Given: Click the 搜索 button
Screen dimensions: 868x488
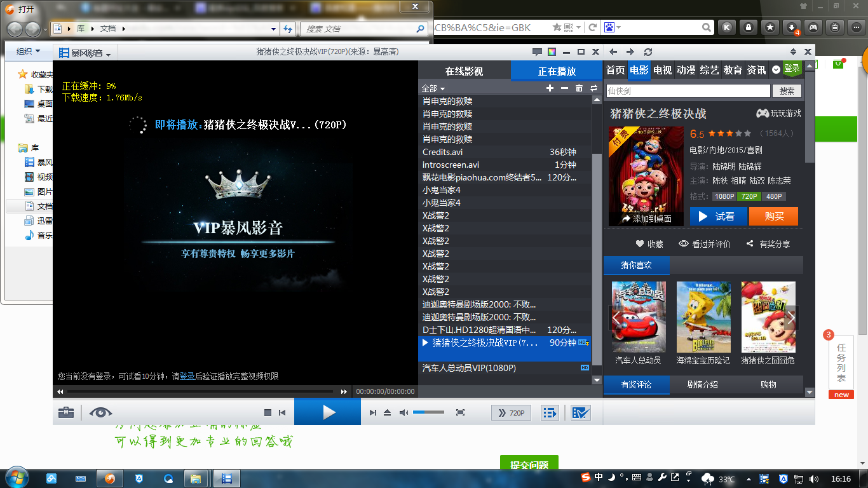Looking at the screenshot, I should click(787, 91).
